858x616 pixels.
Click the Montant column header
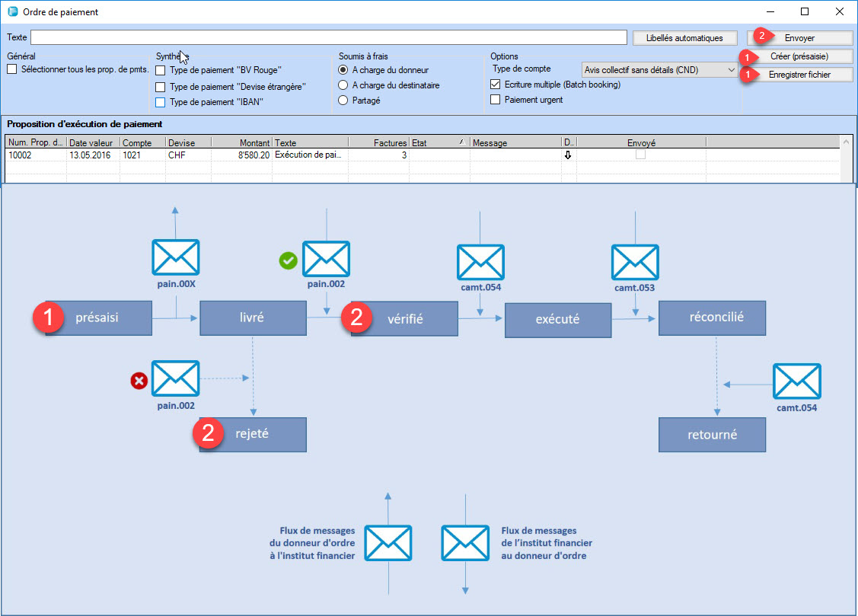tap(241, 142)
